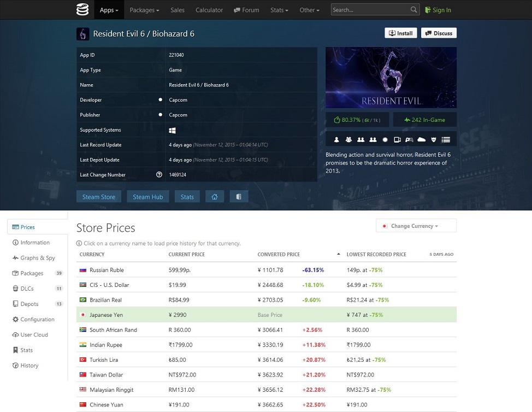
Task: Sort by the Converted Price column header
Action: 279,255
